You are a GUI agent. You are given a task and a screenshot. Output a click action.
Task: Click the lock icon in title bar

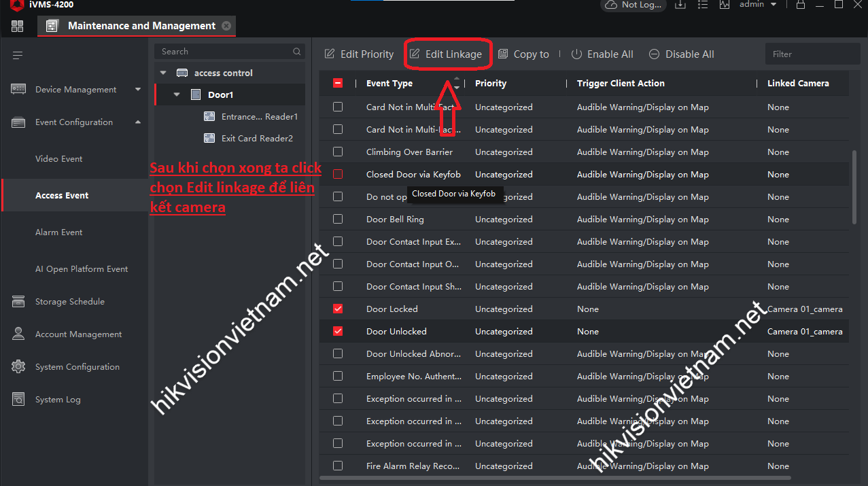coord(800,5)
